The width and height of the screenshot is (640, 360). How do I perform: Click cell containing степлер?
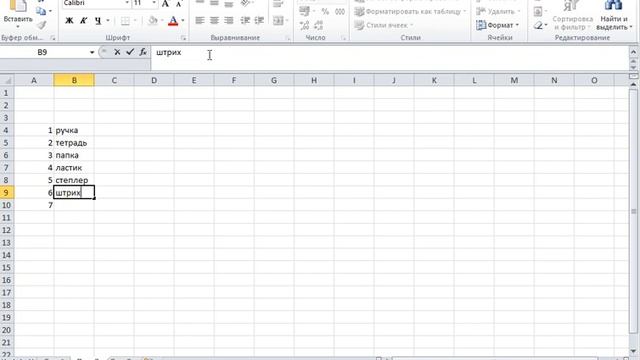point(74,180)
